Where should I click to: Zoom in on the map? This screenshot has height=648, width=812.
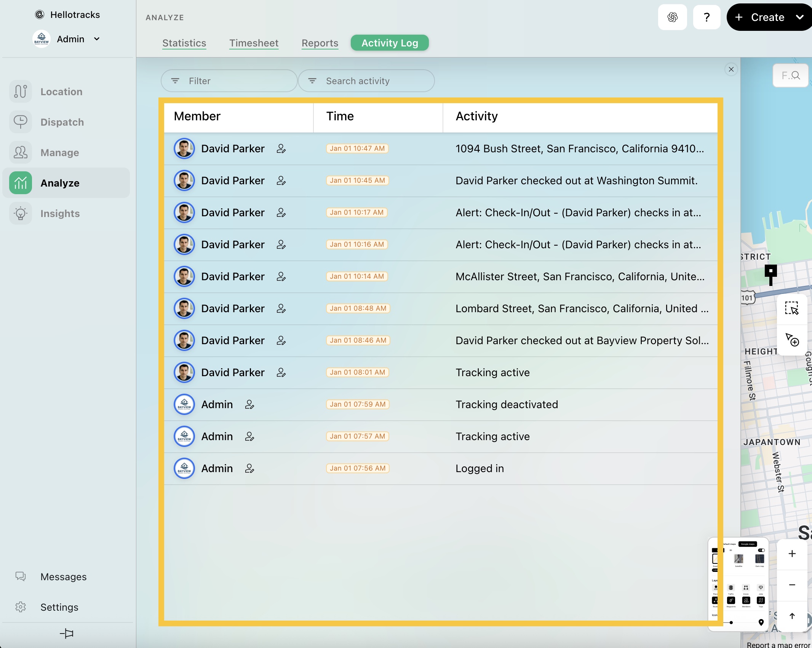pyautogui.click(x=792, y=554)
